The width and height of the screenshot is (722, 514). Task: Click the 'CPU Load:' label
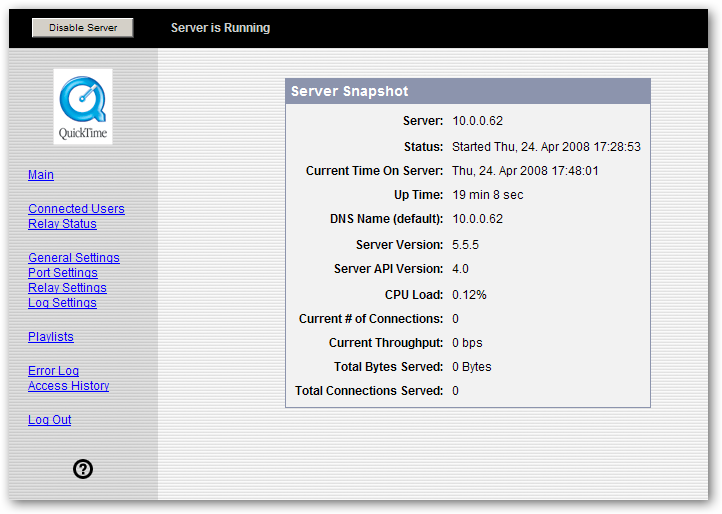tap(414, 295)
